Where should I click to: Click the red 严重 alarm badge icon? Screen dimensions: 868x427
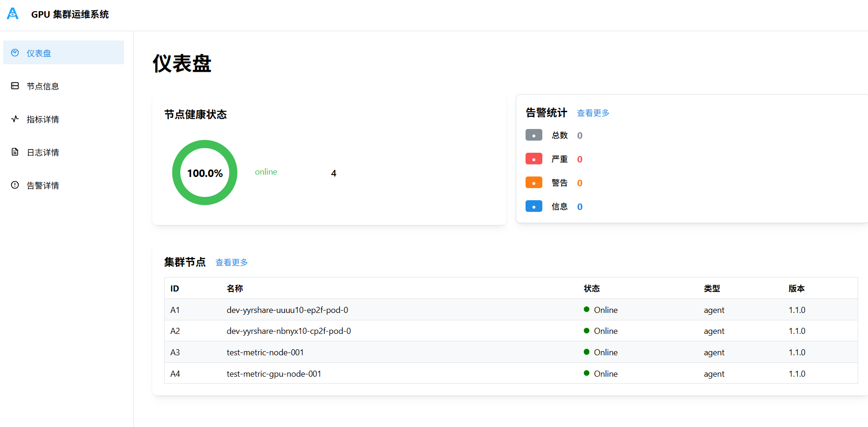[x=534, y=159]
